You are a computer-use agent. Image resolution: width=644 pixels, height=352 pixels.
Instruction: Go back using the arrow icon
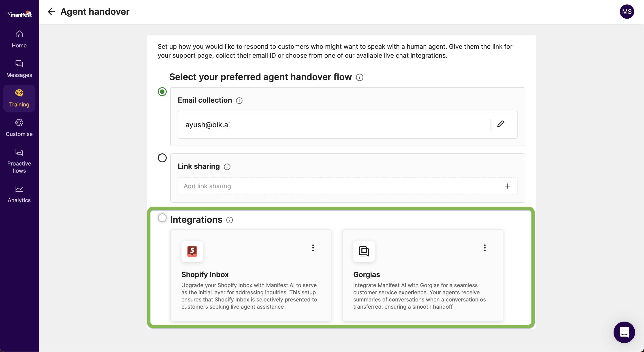51,12
